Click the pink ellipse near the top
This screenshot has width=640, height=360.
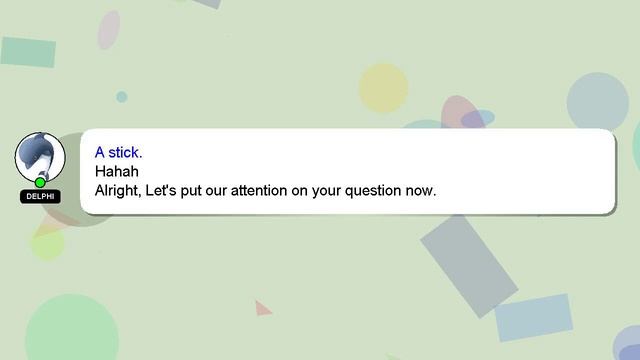(109, 30)
